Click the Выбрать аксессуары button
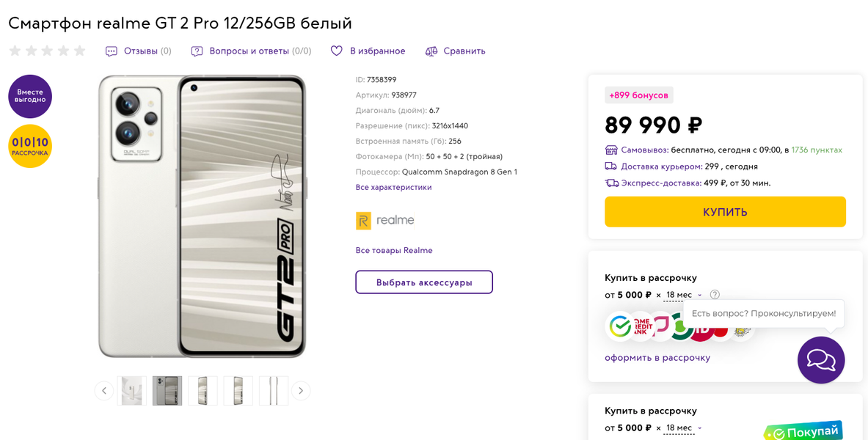Viewport: 868px width, 440px height. [x=424, y=282]
